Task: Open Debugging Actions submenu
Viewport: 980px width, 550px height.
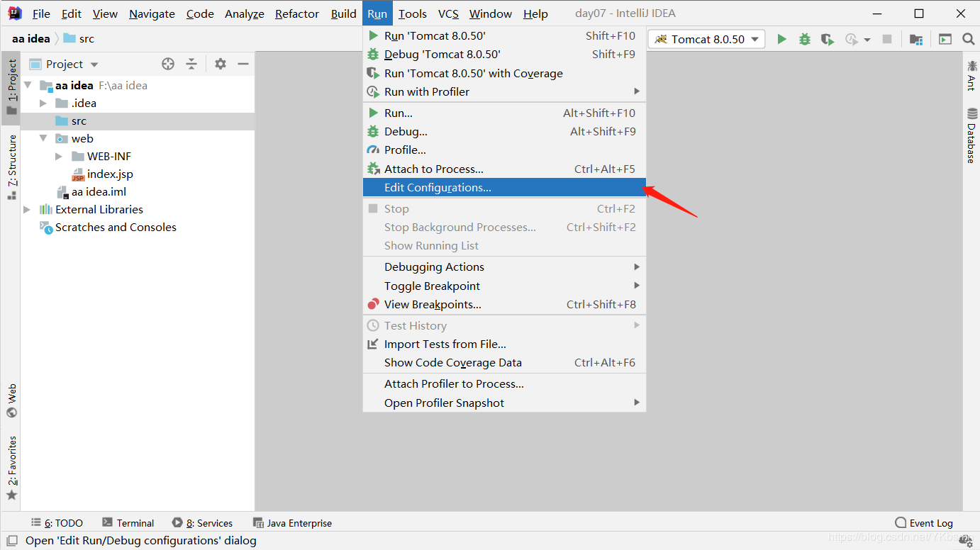Action: tap(504, 266)
